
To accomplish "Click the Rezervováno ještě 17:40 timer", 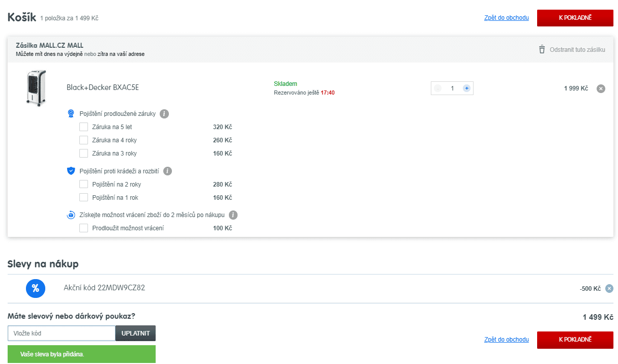I will point(304,93).
